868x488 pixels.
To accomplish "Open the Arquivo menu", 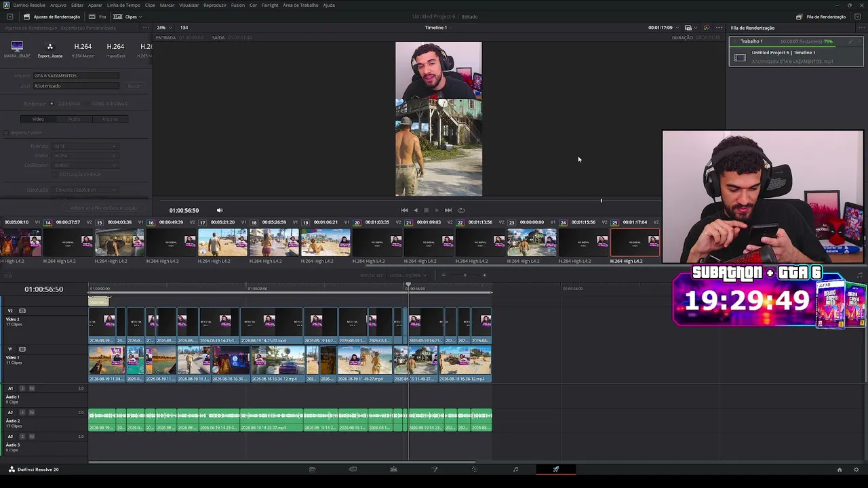I will 58,5.
